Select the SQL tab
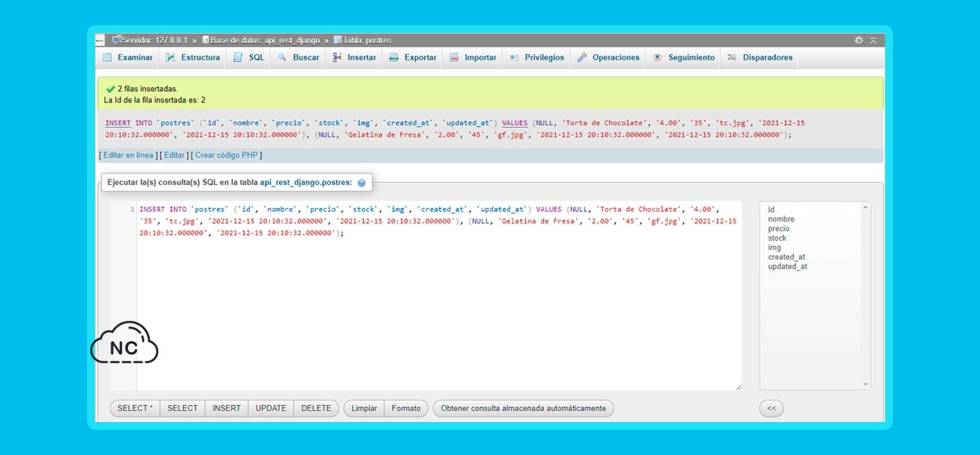 tap(249, 57)
